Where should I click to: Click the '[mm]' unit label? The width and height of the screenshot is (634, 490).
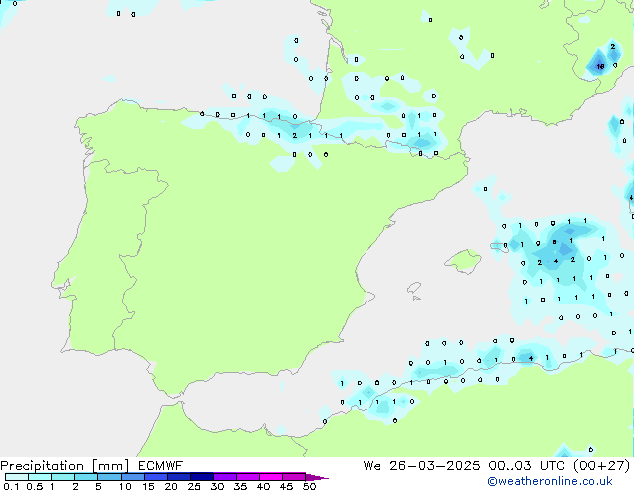[110, 466]
